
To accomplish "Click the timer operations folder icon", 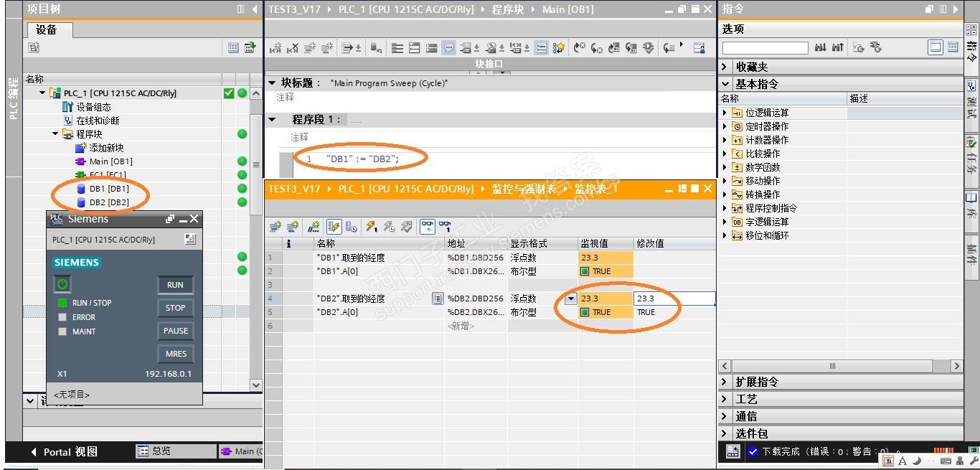I will click(738, 126).
